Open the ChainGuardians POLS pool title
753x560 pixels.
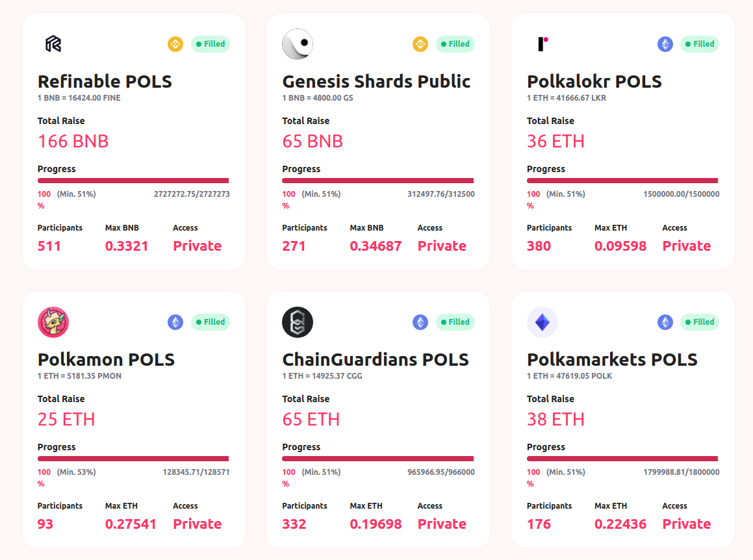(376, 360)
